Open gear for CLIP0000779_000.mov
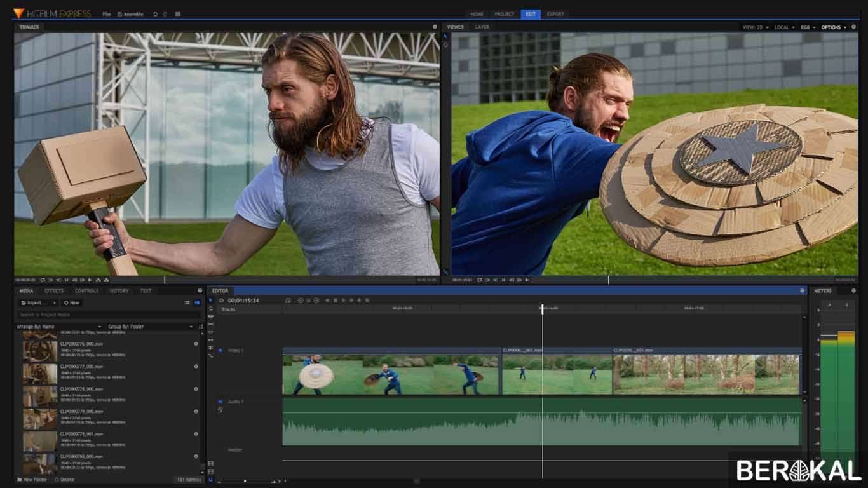Image resolution: width=868 pixels, height=488 pixels. pos(196,411)
